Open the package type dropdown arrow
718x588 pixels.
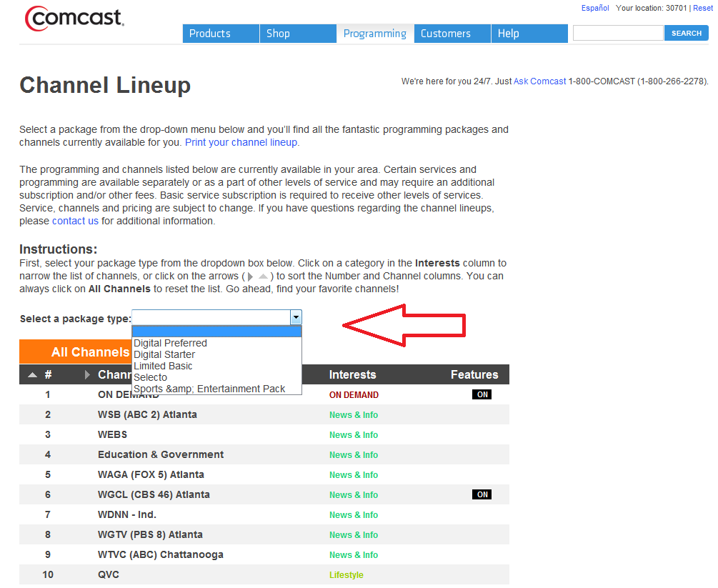click(x=296, y=317)
